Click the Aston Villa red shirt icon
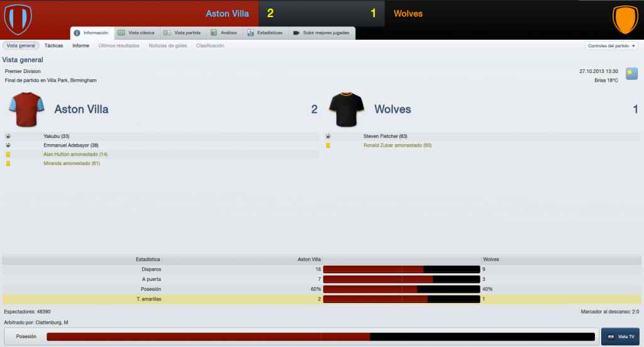Viewport: 644px width, 347px height. [x=26, y=110]
